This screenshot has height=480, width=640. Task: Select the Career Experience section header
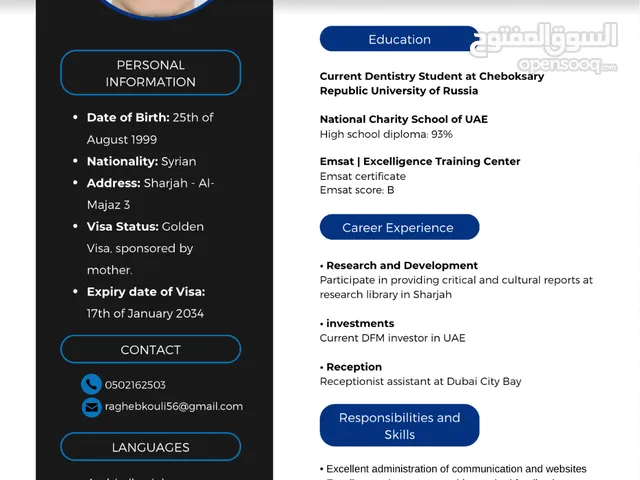[398, 227]
